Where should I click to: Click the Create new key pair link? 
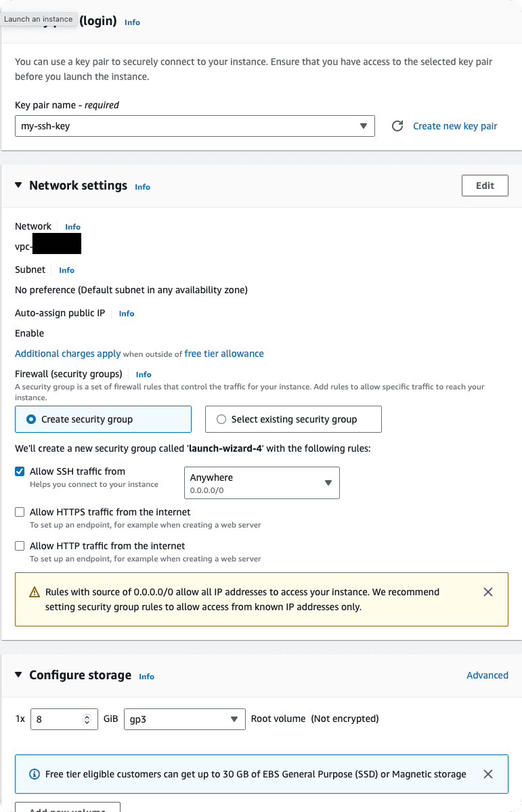455,126
